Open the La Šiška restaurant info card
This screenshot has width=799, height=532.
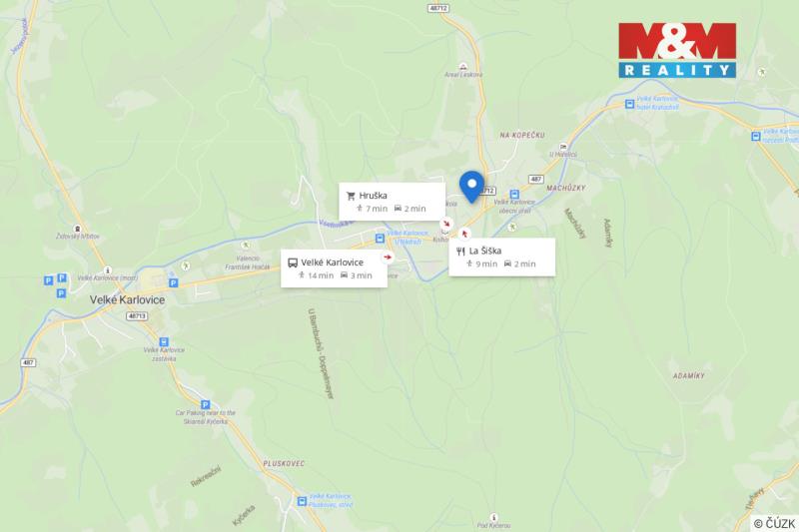pyautogui.click(x=502, y=258)
